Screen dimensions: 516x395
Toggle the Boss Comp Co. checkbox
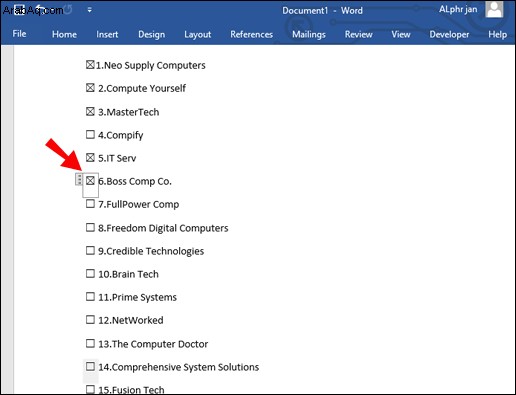[90, 181]
